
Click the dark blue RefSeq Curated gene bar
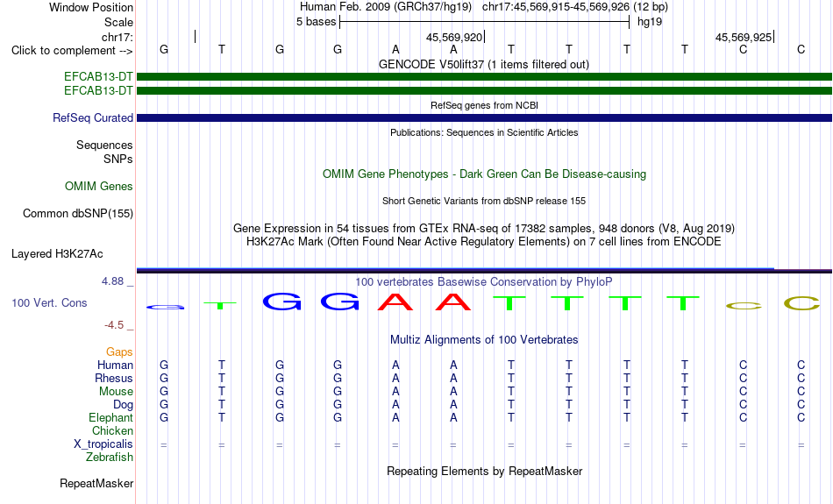pyautogui.click(x=484, y=118)
